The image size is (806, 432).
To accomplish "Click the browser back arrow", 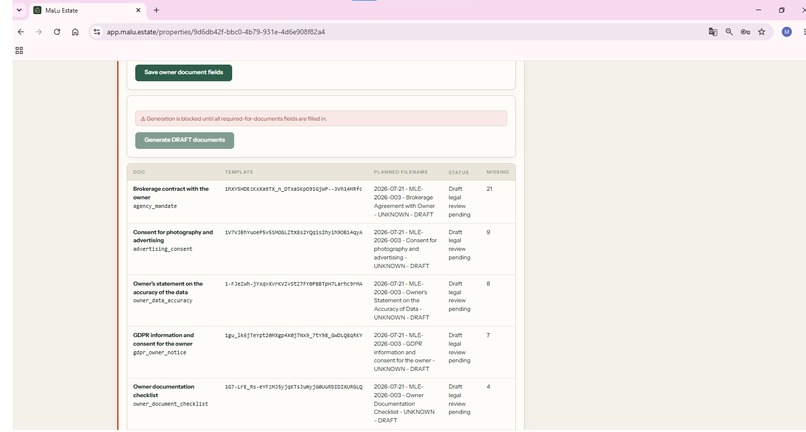I will pyautogui.click(x=21, y=32).
